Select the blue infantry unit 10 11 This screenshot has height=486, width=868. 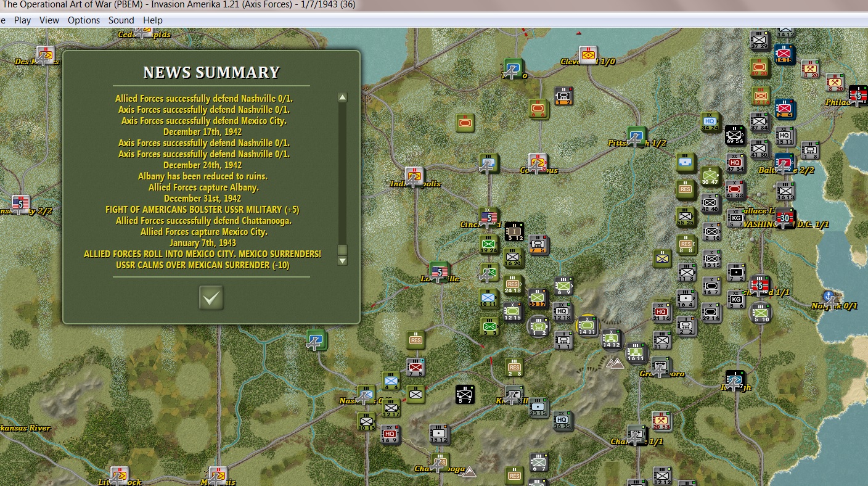pos(489,299)
